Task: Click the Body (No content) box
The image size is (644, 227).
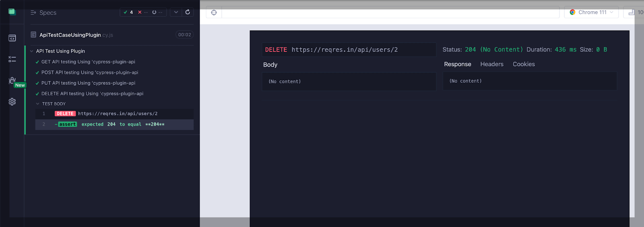Action: pos(349,82)
